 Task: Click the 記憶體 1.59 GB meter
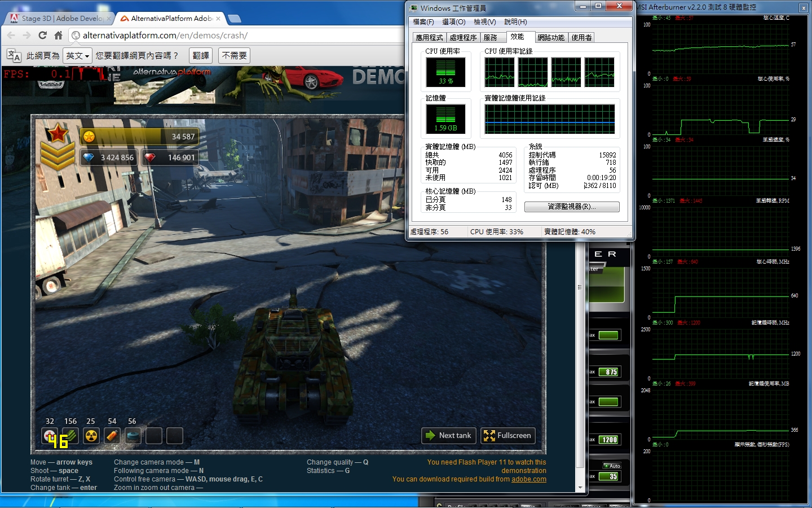pyautogui.click(x=445, y=119)
